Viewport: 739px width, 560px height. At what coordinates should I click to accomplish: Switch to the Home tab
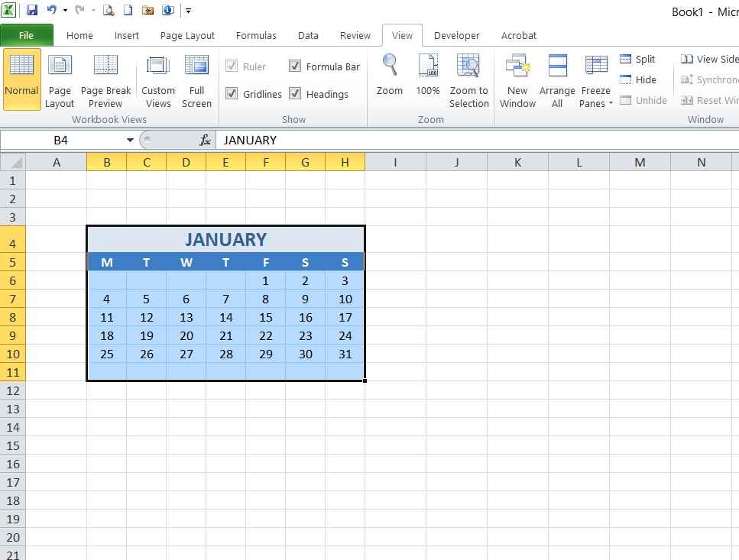(79, 35)
